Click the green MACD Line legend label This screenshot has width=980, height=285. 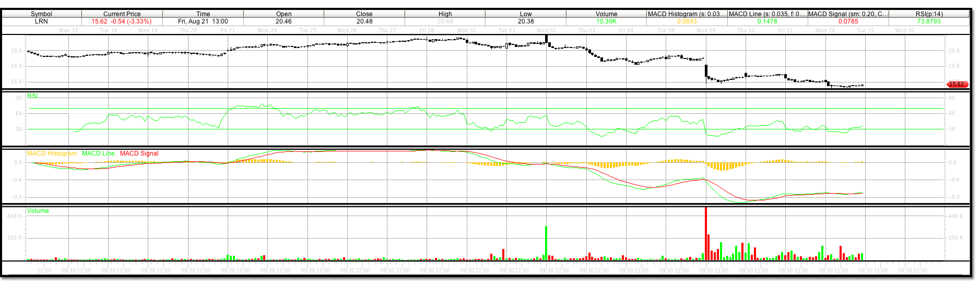pyautogui.click(x=98, y=153)
